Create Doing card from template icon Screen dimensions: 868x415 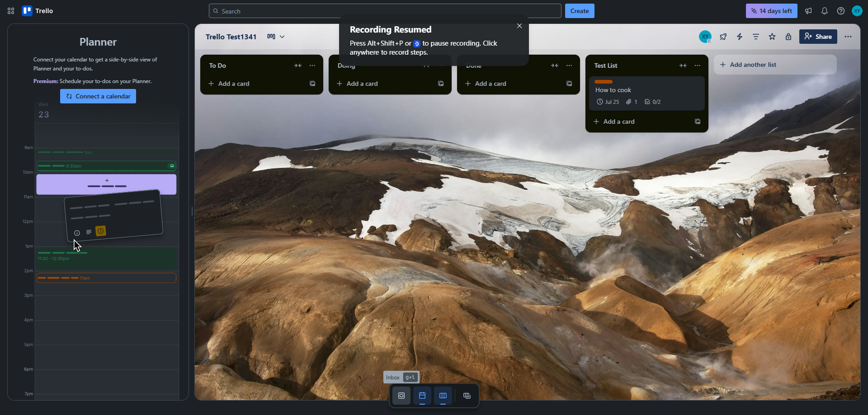coord(441,84)
